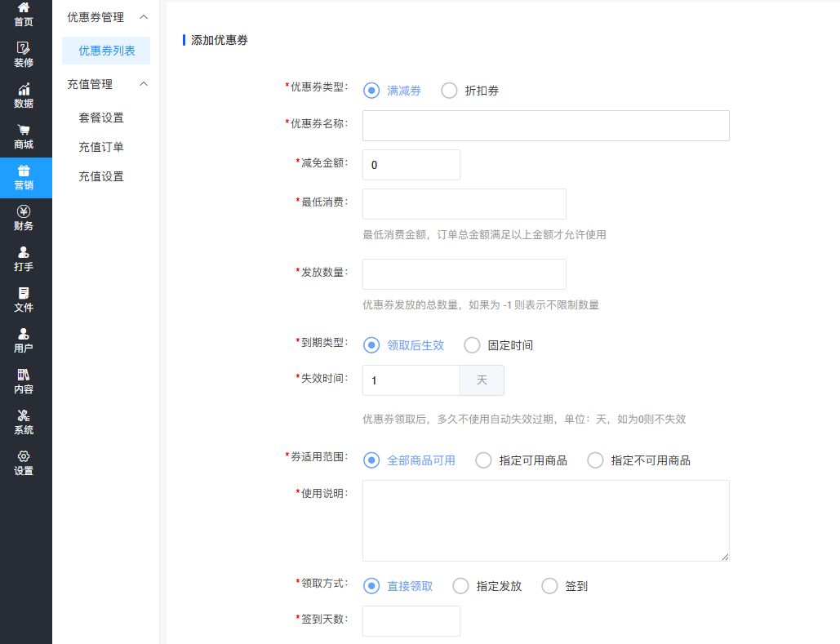This screenshot has height=644, width=840.
Task: Open the 设置 gear icon
Action: tap(24, 456)
